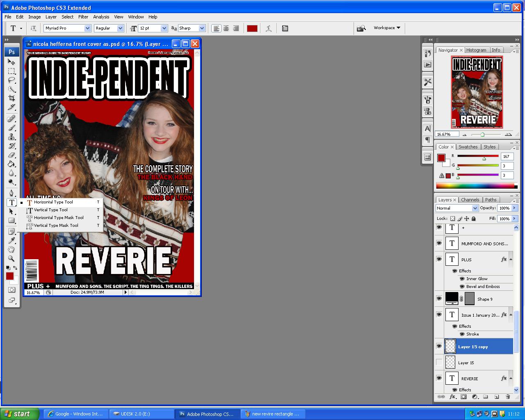
Task: Hide the MUMFORD AND SONS text layer
Action: 439,243
